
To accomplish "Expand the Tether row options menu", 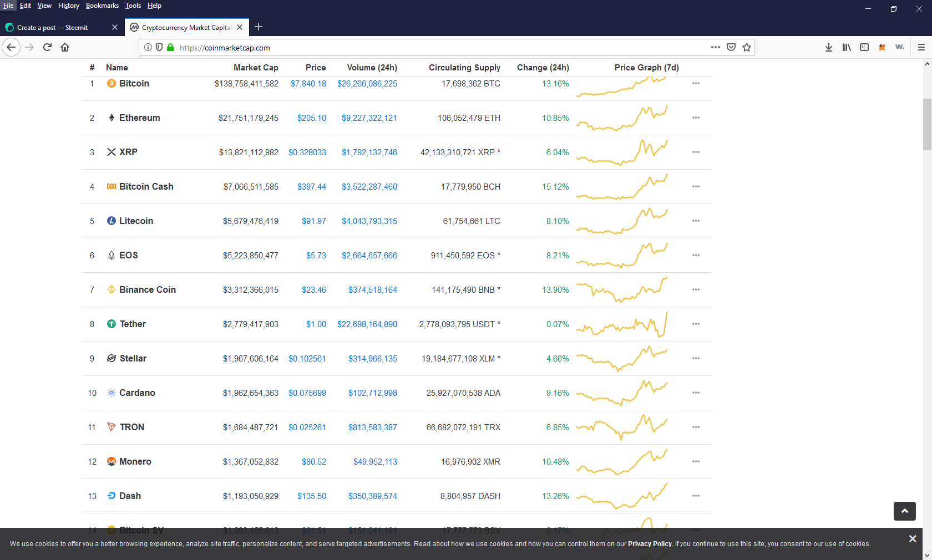I will (x=696, y=324).
